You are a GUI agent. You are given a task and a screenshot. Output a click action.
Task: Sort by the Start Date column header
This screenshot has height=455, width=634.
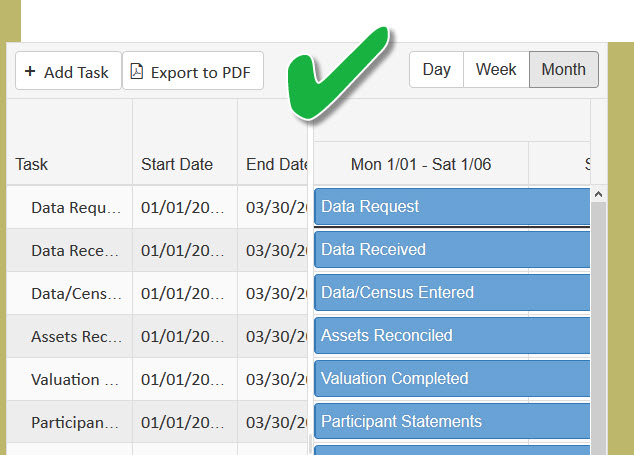(176, 165)
